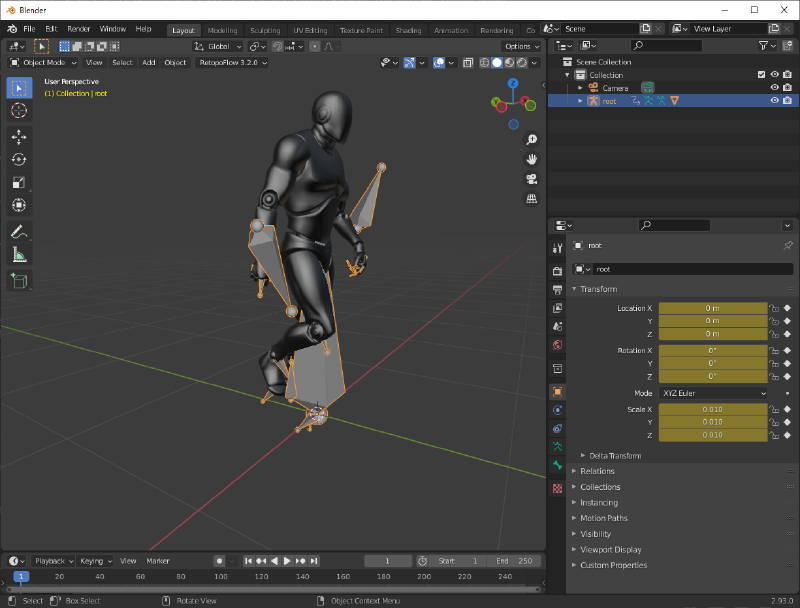Viewport: 800px width, 608px height.
Task: Open the Global orientation dropdown
Action: click(x=218, y=46)
